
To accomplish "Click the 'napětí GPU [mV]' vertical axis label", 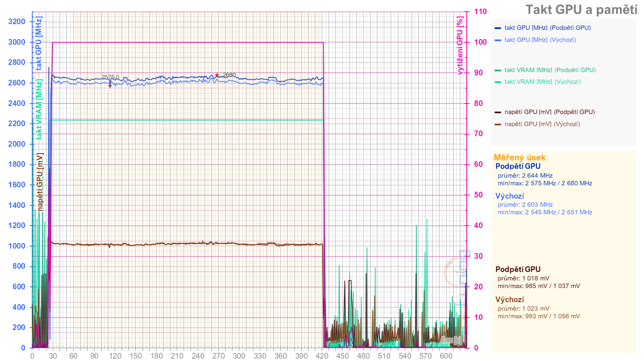I will (40, 182).
